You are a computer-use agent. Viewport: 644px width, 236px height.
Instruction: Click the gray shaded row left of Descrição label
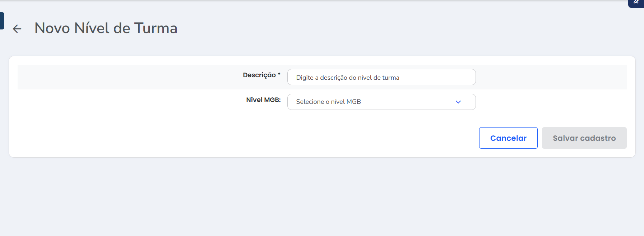point(126,77)
